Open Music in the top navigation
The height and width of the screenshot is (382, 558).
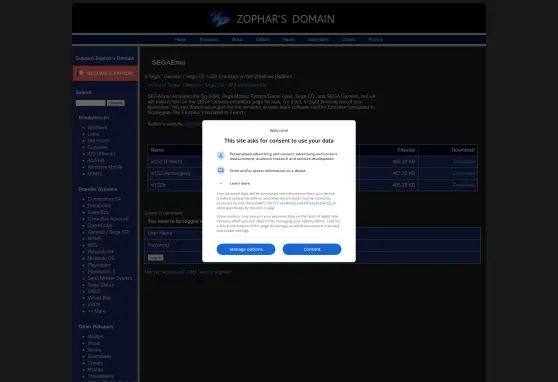(x=237, y=40)
